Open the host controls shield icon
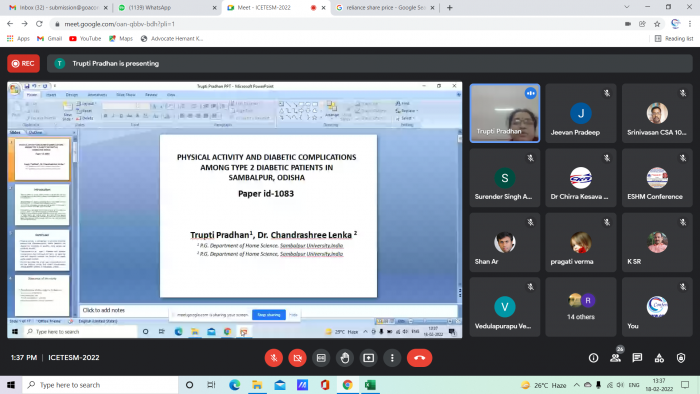The width and height of the screenshot is (700, 394). (x=681, y=358)
